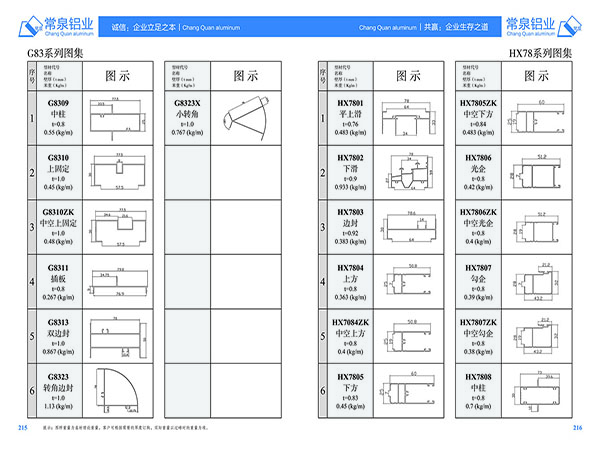Click row number 4 beside G8311
600x450 pixels.
point(32,282)
